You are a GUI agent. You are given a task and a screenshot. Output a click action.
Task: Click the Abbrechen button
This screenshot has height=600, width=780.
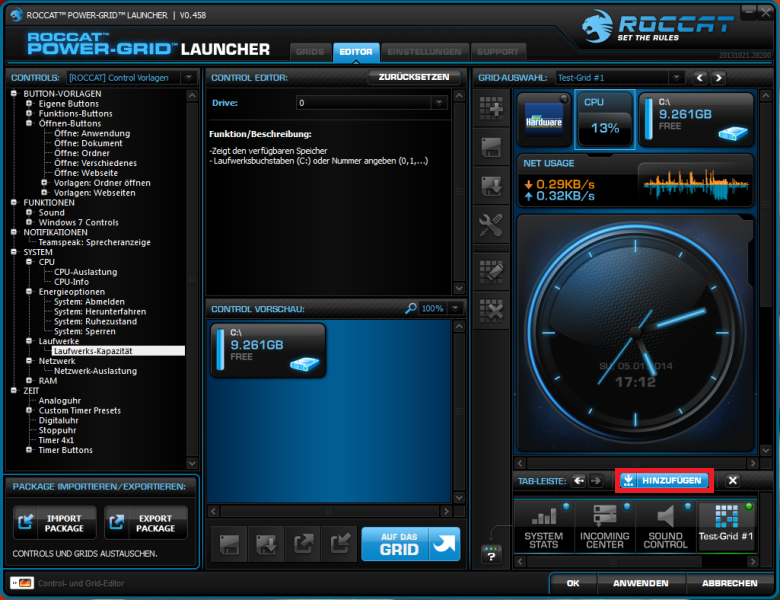coord(729,583)
